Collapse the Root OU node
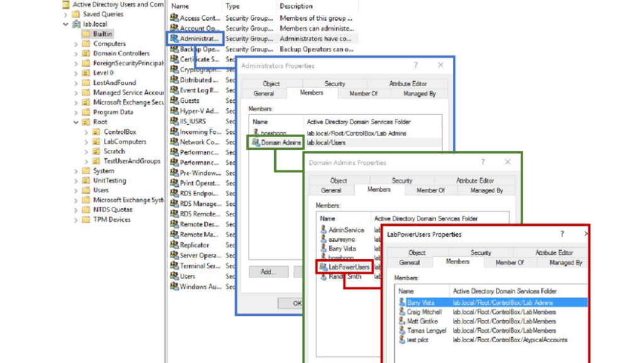 [x=76, y=122]
